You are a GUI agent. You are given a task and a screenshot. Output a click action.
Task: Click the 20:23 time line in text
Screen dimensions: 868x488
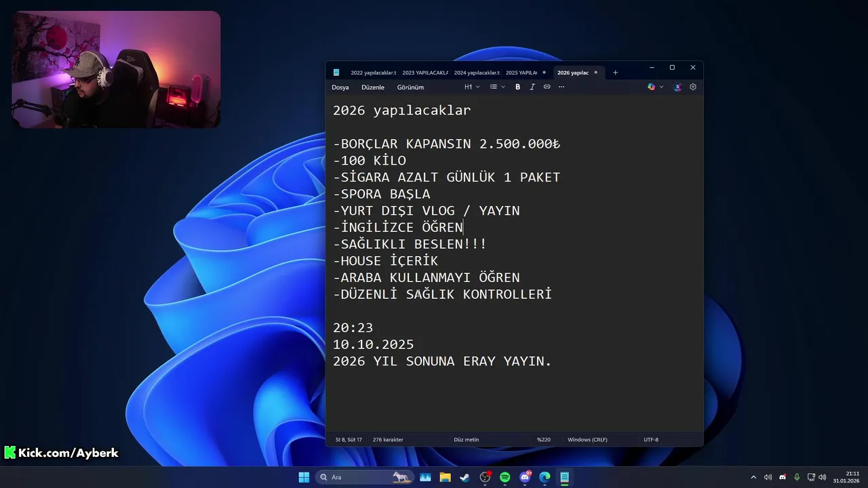pos(353,328)
